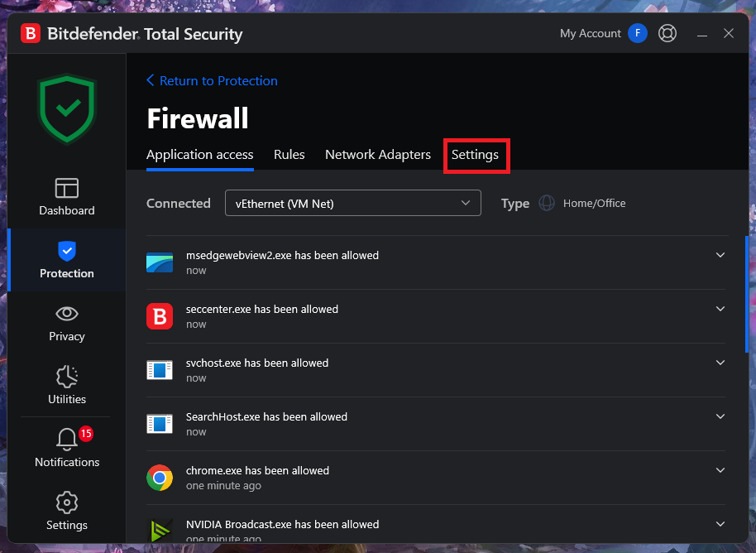756x553 pixels.
Task: Click the seccenter.exe Bitdefender icon
Action: [160, 316]
